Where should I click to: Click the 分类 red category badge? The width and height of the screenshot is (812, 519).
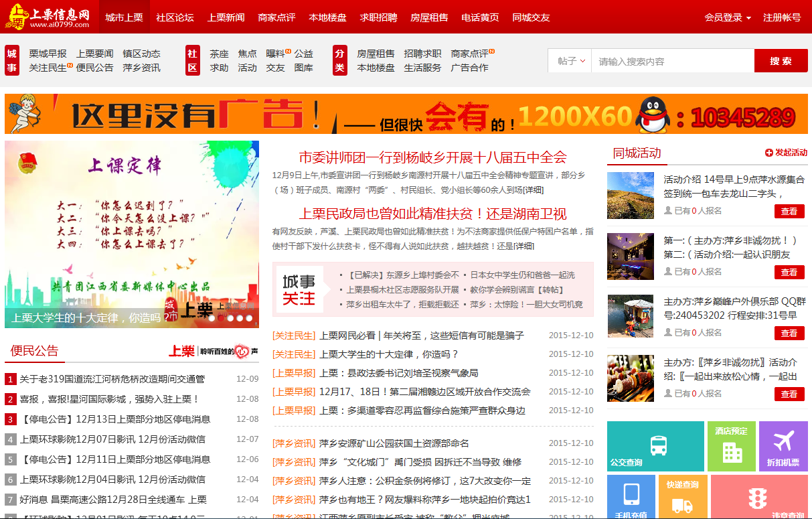340,61
